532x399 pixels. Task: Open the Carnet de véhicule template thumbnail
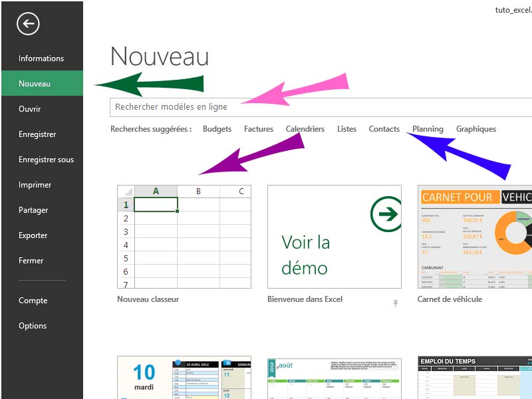point(475,237)
